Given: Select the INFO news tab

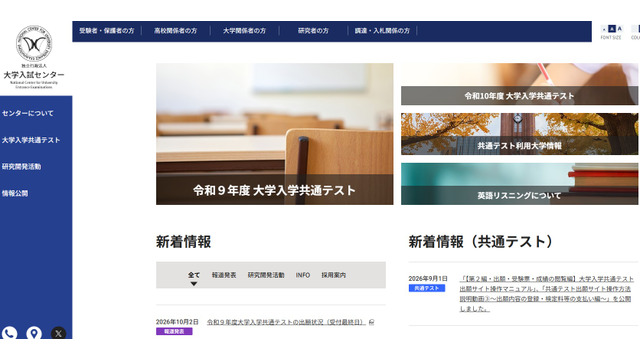Looking at the screenshot, I should [x=303, y=275].
